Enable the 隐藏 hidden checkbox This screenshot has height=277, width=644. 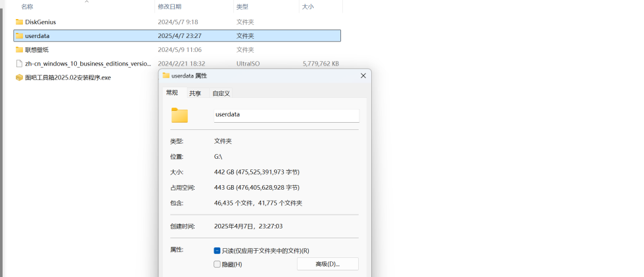pyautogui.click(x=218, y=265)
